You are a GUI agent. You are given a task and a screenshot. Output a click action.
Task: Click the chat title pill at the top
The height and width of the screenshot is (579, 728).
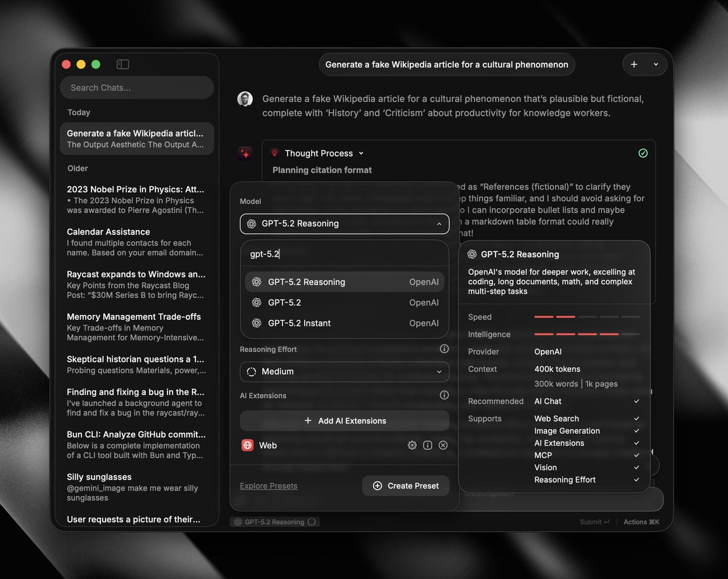coord(447,64)
